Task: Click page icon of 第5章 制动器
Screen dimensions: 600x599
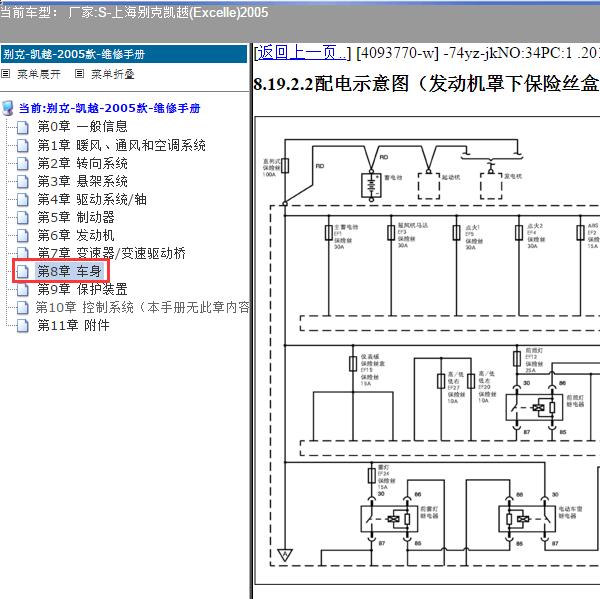Action: tap(23, 218)
